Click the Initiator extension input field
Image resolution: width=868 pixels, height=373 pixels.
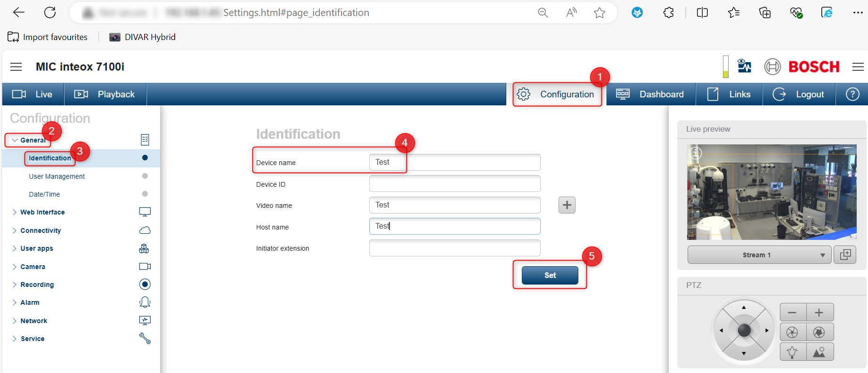click(455, 248)
